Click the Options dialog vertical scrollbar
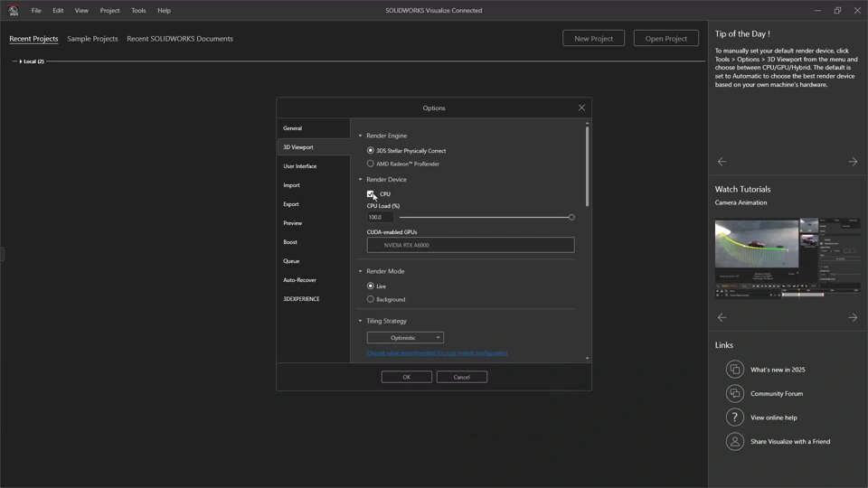868x488 pixels. pos(587,166)
